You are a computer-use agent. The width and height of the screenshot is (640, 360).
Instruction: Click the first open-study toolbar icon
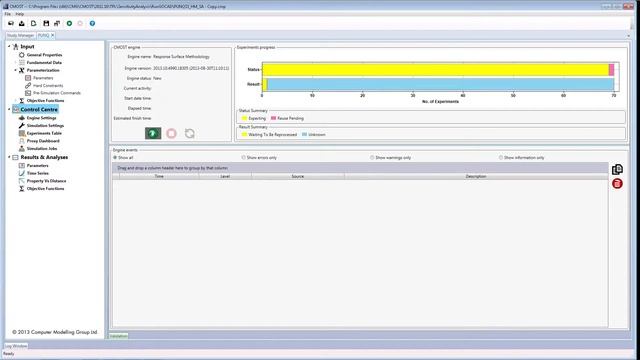[11, 24]
